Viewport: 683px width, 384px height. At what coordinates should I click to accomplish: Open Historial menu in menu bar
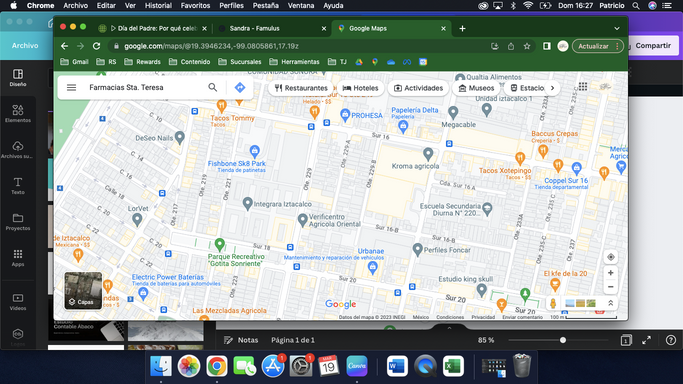pyautogui.click(x=158, y=6)
